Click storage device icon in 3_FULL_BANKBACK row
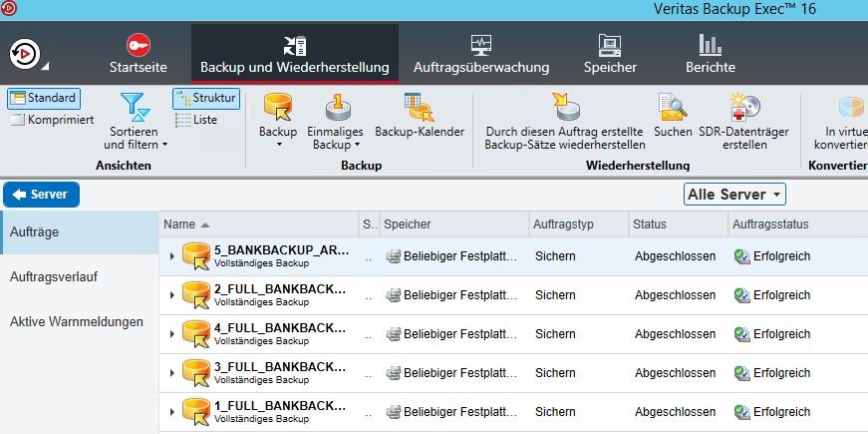This screenshot has height=434, width=868. [393, 372]
